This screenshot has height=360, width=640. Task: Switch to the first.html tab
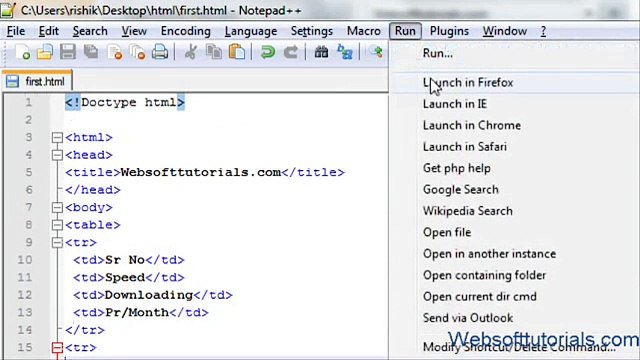pos(38,81)
